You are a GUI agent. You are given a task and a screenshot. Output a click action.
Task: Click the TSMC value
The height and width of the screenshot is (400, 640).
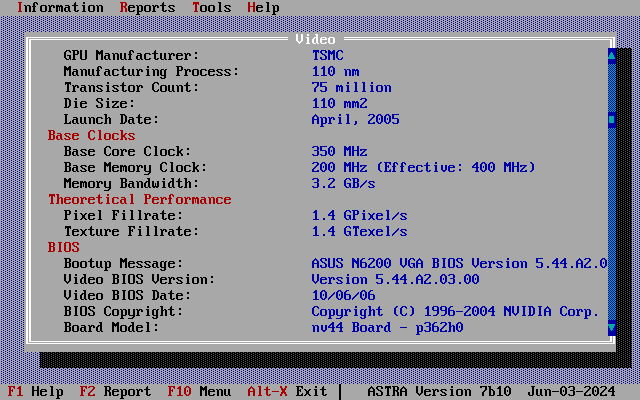(x=328, y=56)
